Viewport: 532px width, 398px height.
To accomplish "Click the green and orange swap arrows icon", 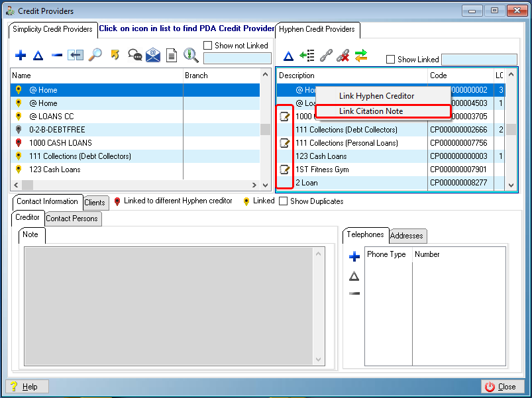I will [x=361, y=56].
